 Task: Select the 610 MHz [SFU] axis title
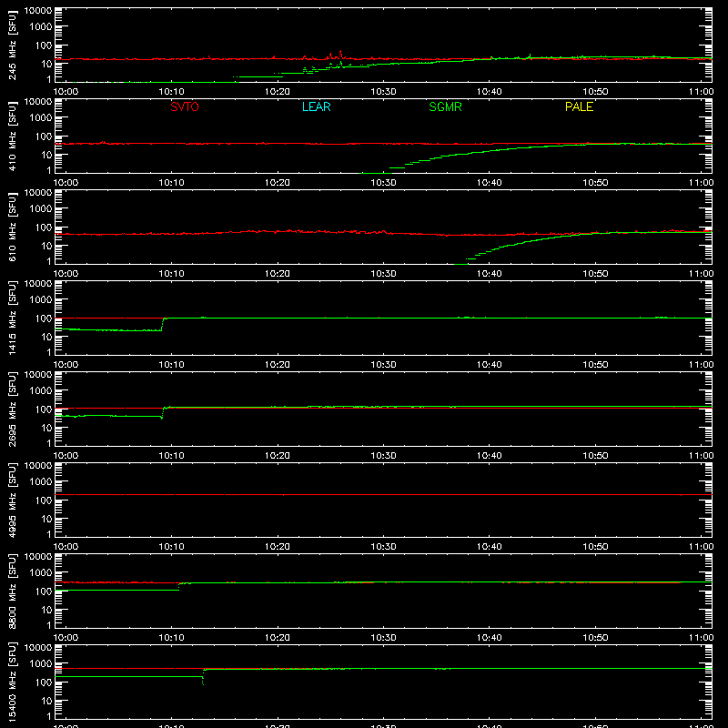coord(13,227)
